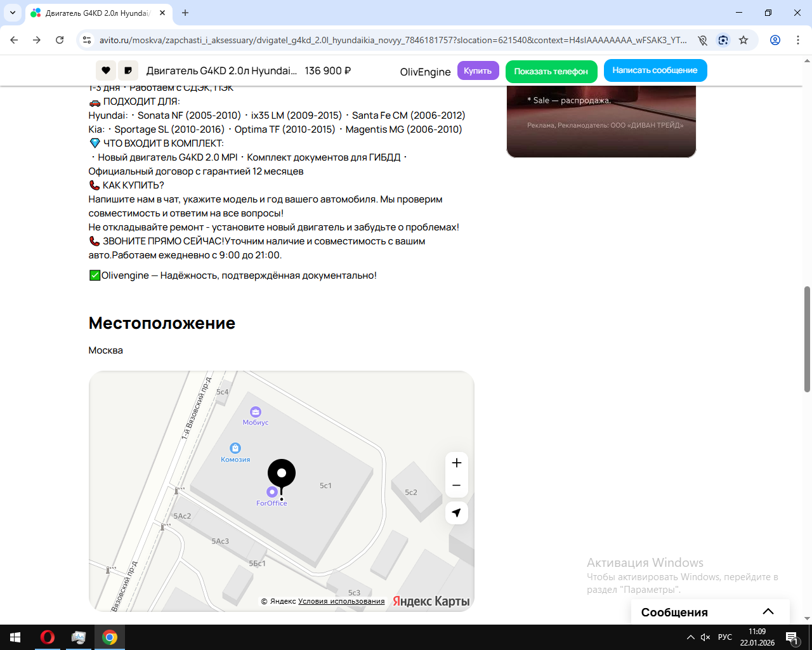Locate me on the map
This screenshot has height=650, width=812.
pos(457,513)
